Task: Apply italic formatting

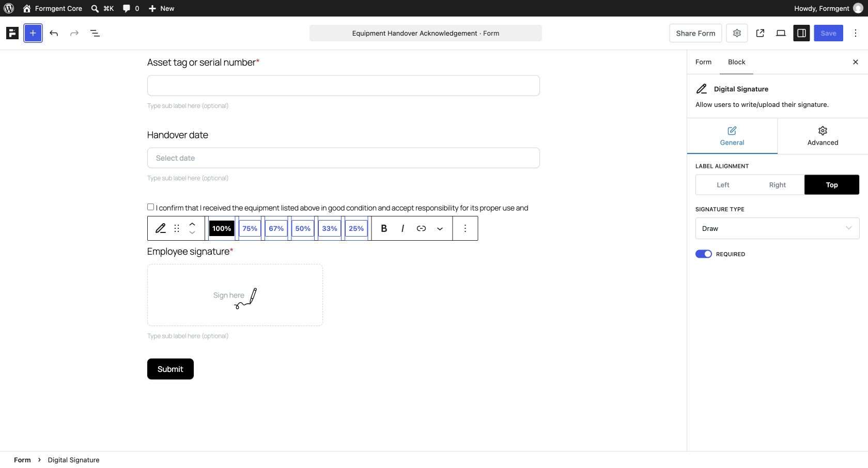Action: point(402,228)
